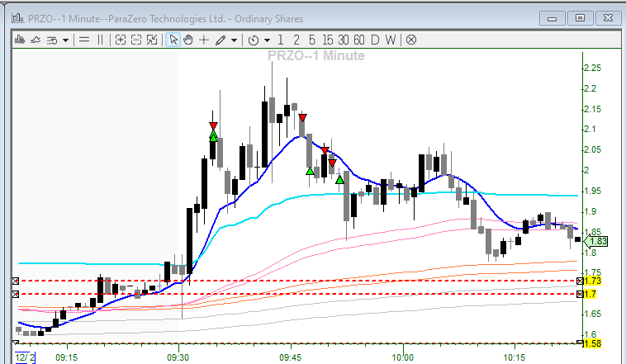Viewport: 626px width, 364px height.
Task: Activate the arrow pointer tool
Action: pyautogui.click(x=173, y=40)
